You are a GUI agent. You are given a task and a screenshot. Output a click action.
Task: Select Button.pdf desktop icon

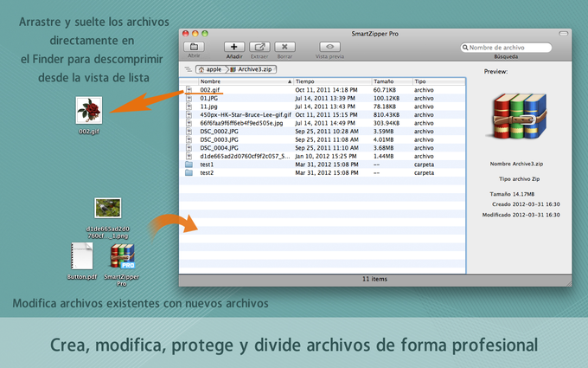(x=82, y=255)
